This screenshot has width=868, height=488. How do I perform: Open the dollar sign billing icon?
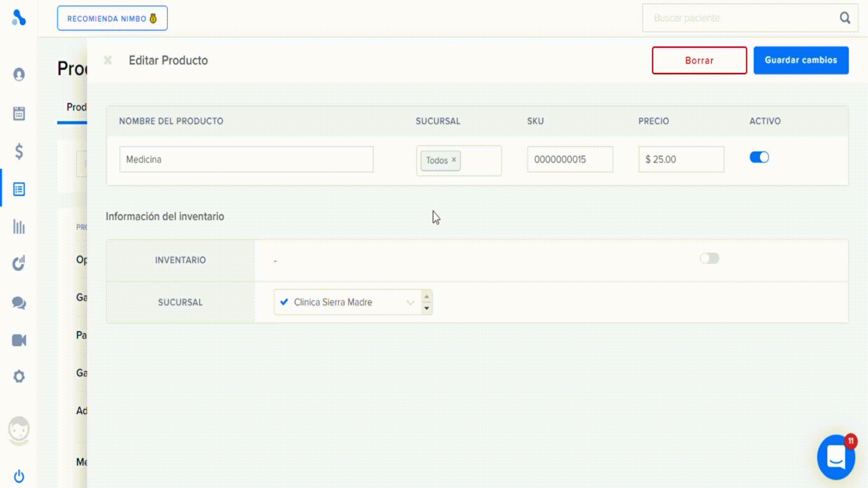coord(19,151)
